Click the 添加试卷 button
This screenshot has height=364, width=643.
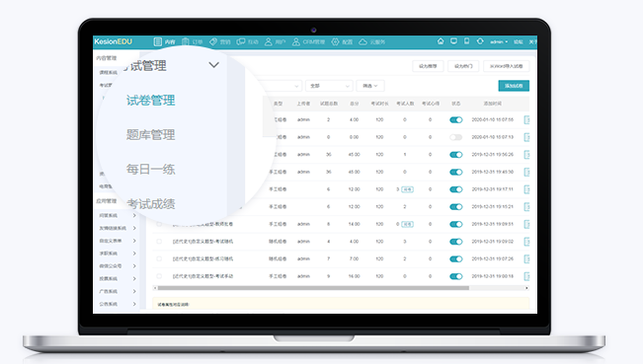point(514,86)
